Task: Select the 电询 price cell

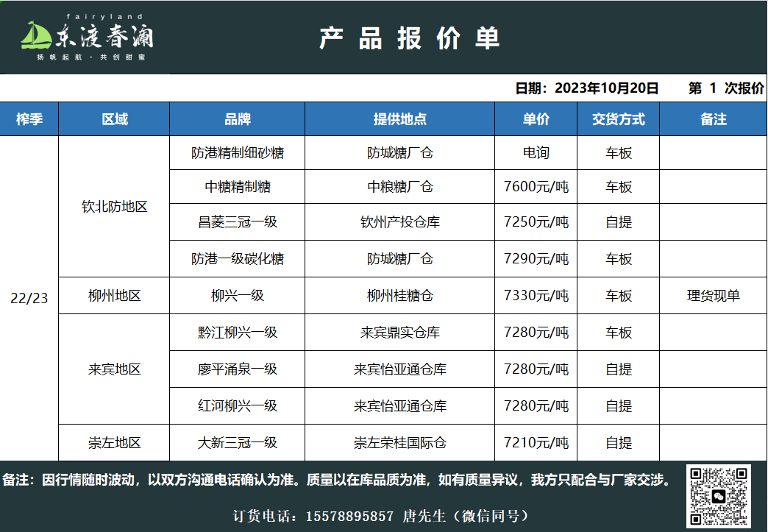Action: point(536,153)
